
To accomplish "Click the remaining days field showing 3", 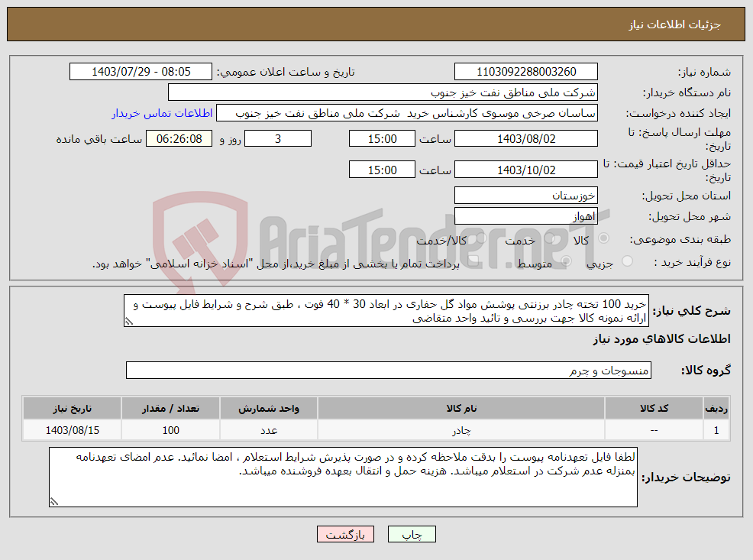I will tap(277, 138).
